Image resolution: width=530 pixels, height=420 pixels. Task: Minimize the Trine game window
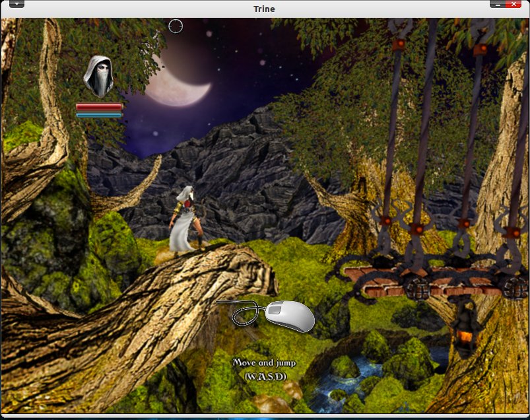(496, 4)
